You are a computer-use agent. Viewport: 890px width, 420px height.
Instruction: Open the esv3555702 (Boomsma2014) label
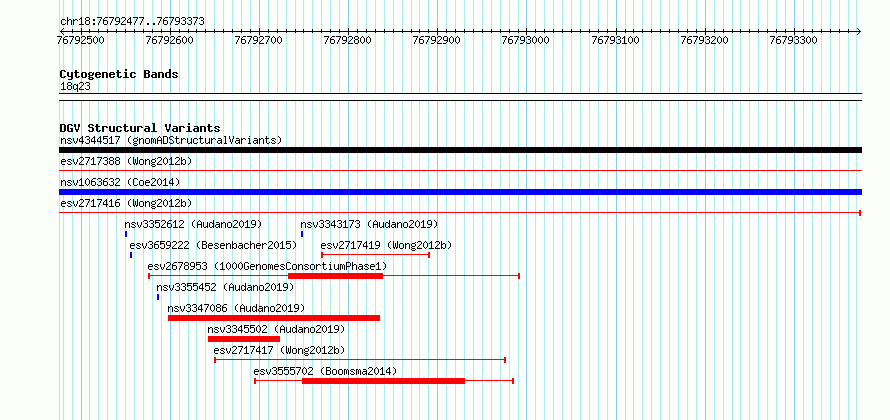[325, 371]
